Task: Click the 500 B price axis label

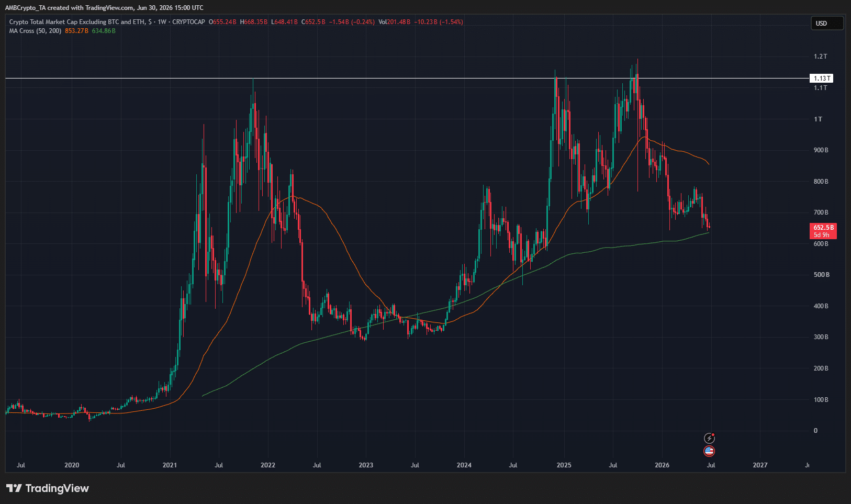Action: point(821,275)
